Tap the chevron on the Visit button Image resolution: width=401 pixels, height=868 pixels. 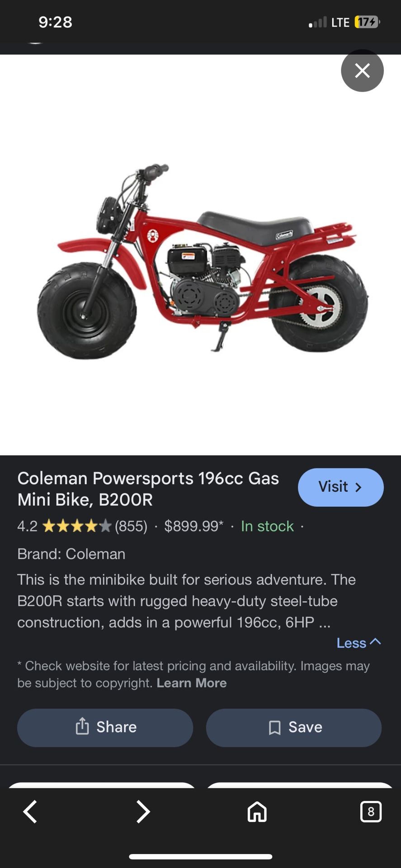coord(359,487)
